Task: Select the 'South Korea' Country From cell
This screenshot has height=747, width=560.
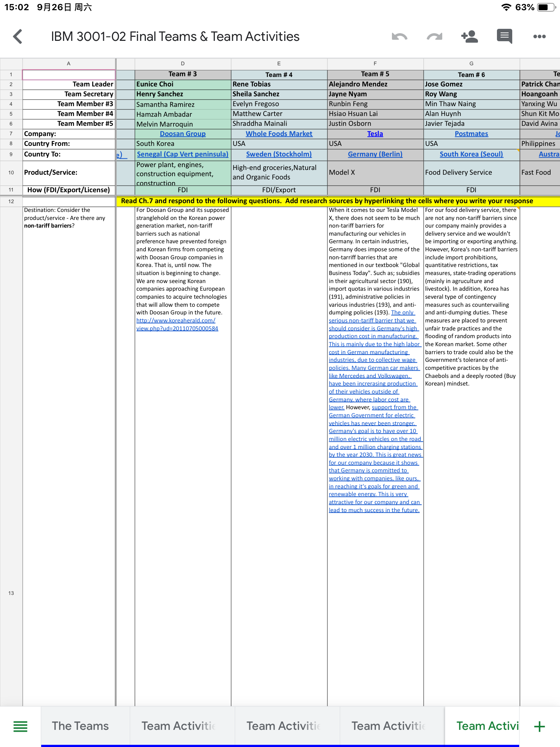Action: coord(183,144)
